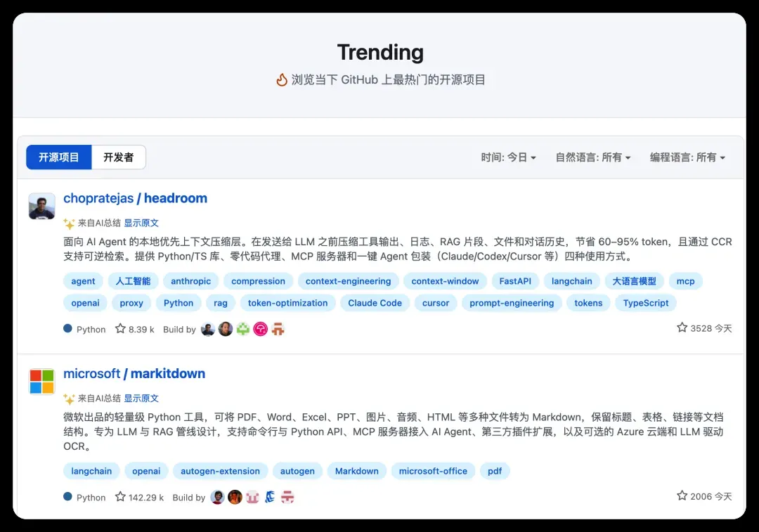Open third pink contributor avatar of markitdown
The height and width of the screenshot is (532, 759).
coord(253,497)
